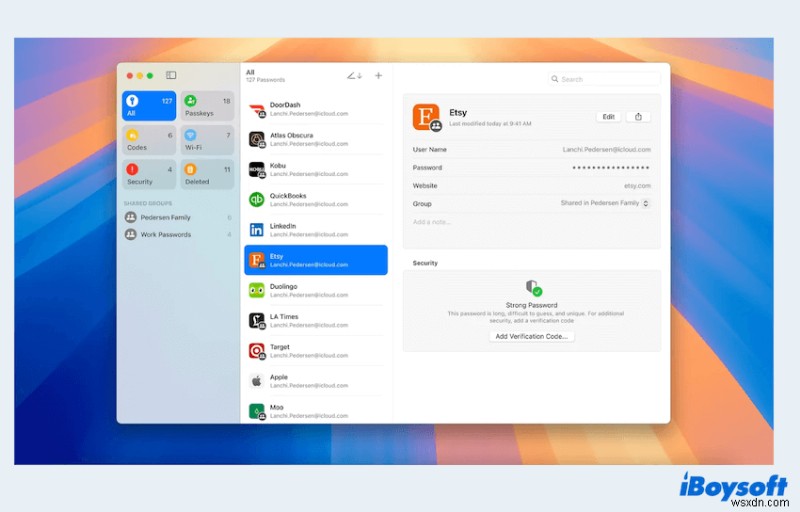Click the Edit button for Etsy
This screenshot has height=512, width=800.
608,117
